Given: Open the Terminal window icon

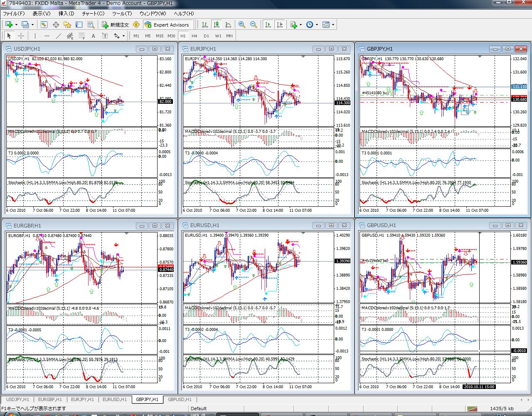Looking at the screenshot, I should pos(79,24).
